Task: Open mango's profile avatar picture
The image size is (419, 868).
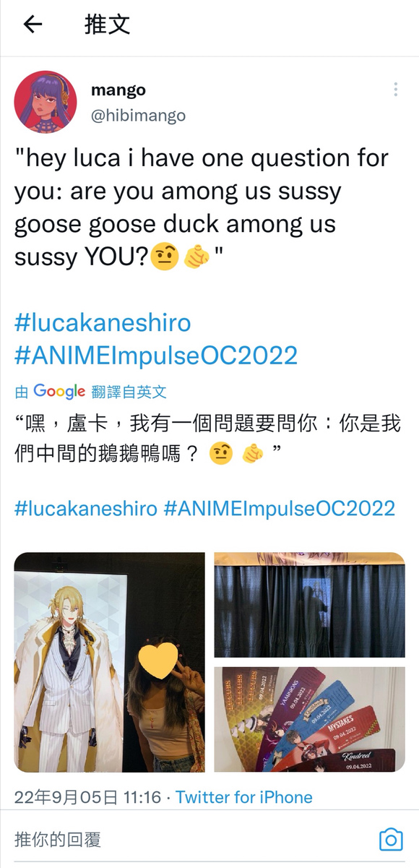Action: [46, 102]
